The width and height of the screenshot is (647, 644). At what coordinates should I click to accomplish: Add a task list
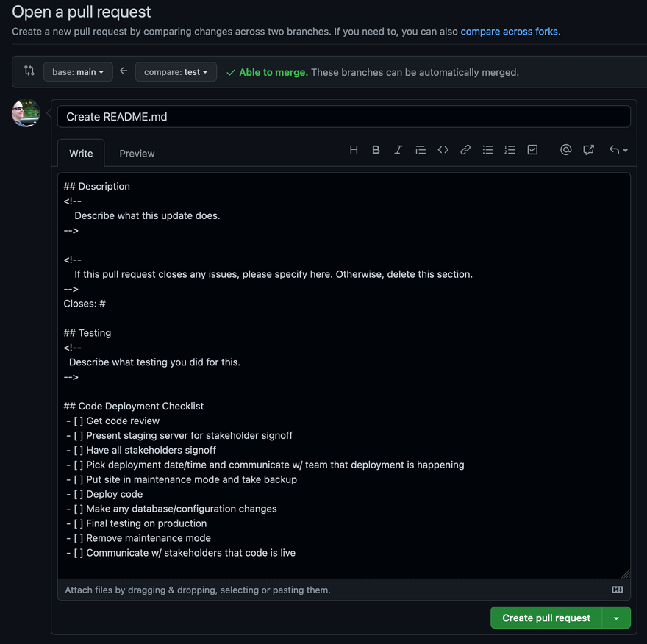(x=532, y=150)
